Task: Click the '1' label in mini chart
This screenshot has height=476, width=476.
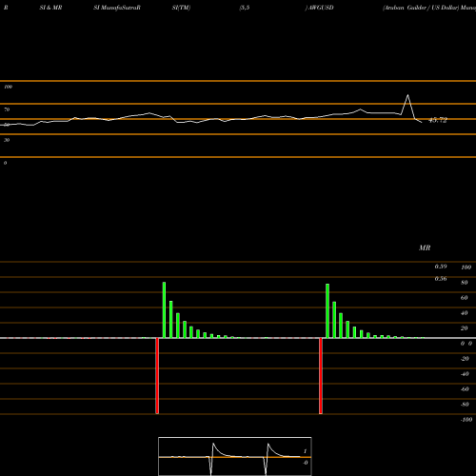Action: pos(306,451)
